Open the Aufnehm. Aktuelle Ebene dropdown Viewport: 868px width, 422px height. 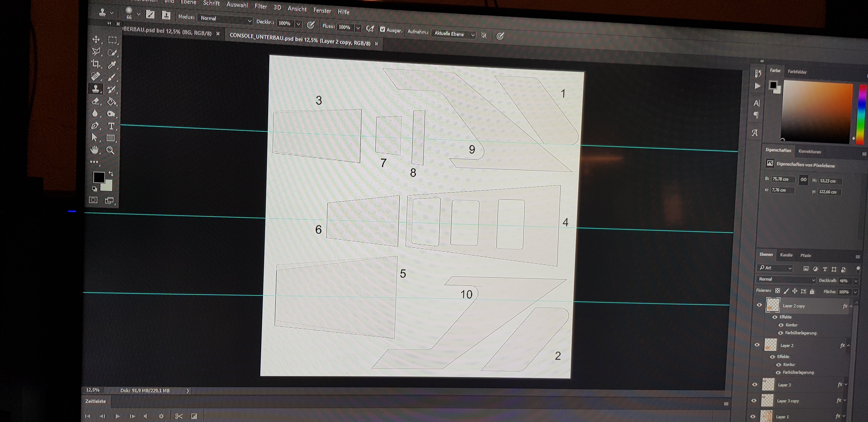tap(453, 34)
